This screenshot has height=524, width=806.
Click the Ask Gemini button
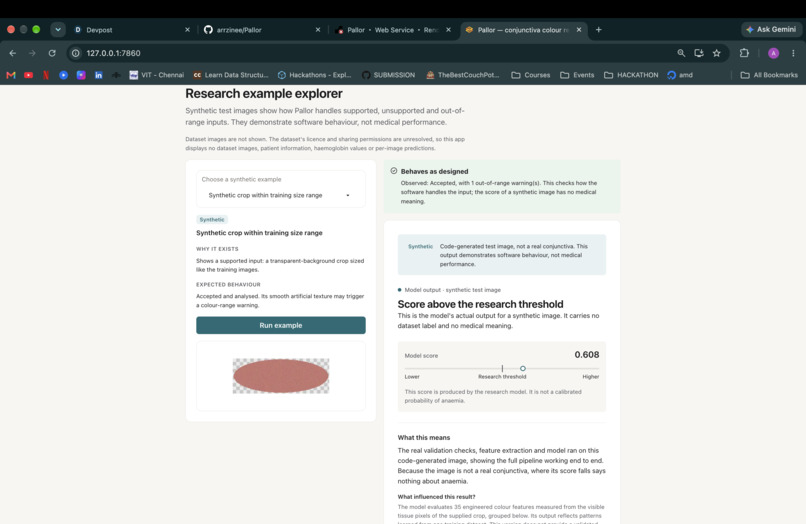[771, 30]
